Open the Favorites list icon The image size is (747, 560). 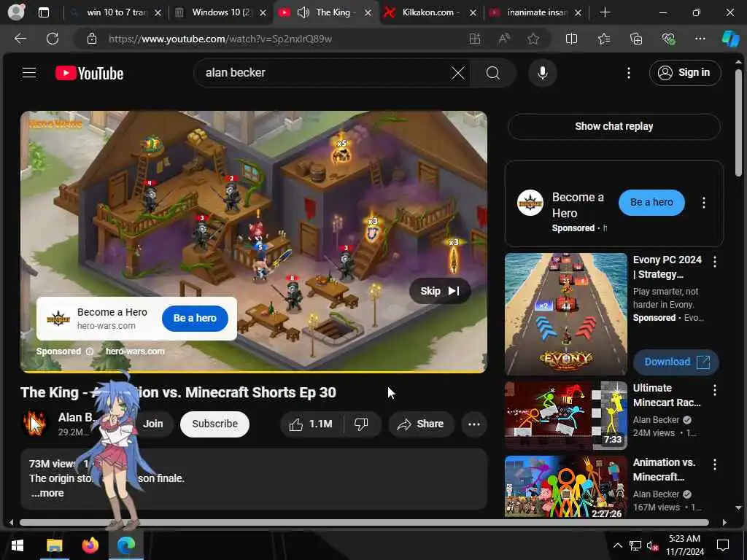[604, 39]
